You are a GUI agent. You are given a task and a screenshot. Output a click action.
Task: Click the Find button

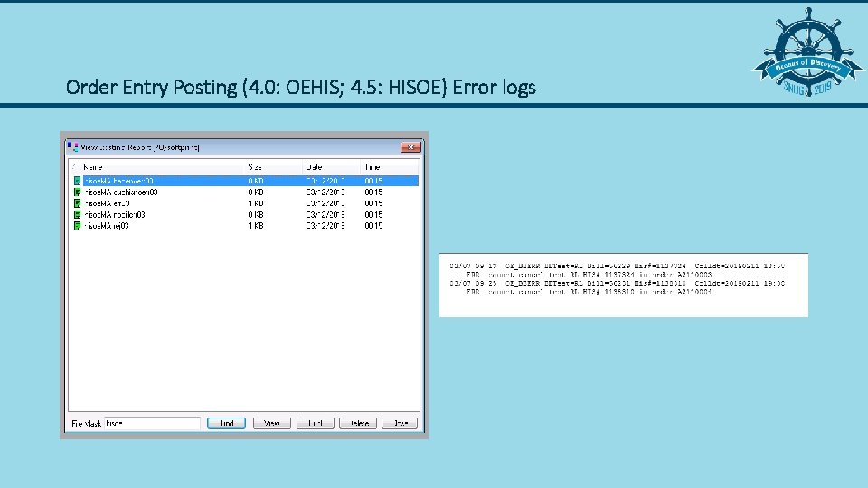click(226, 423)
